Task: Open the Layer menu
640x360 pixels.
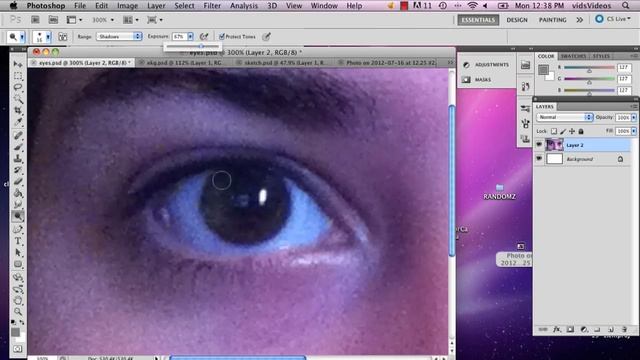Action: coord(156,6)
